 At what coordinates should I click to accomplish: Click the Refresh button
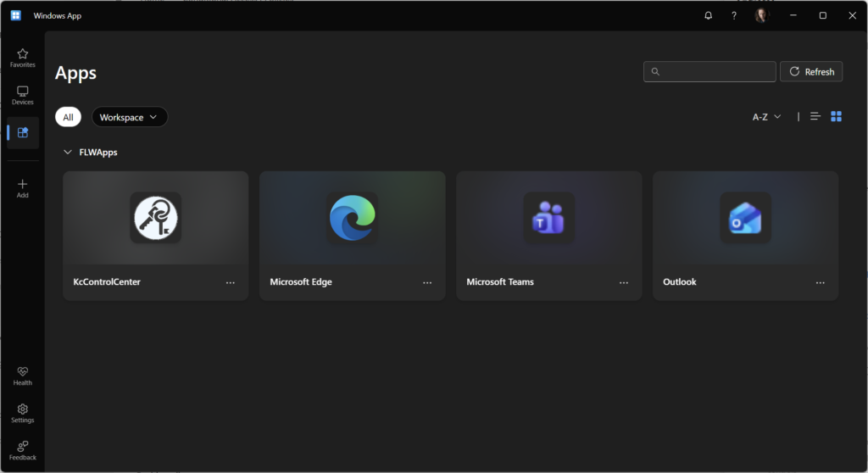point(811,72)
